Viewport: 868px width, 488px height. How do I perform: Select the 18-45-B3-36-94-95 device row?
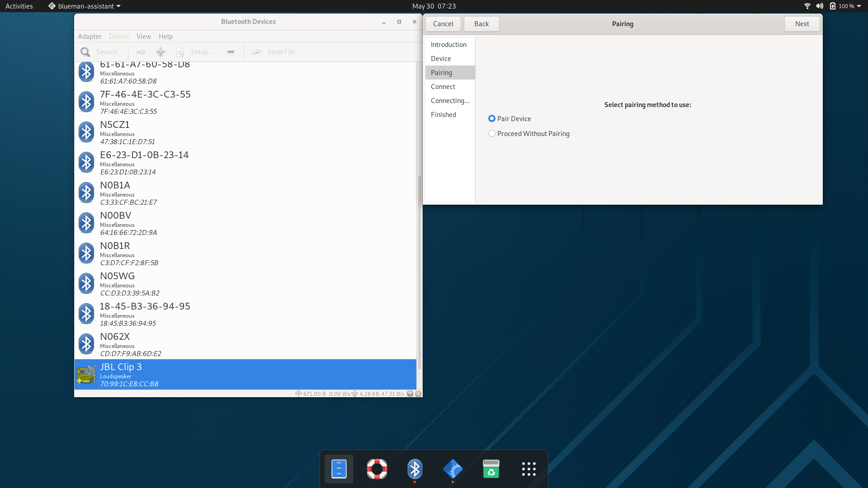pos(245,314)
